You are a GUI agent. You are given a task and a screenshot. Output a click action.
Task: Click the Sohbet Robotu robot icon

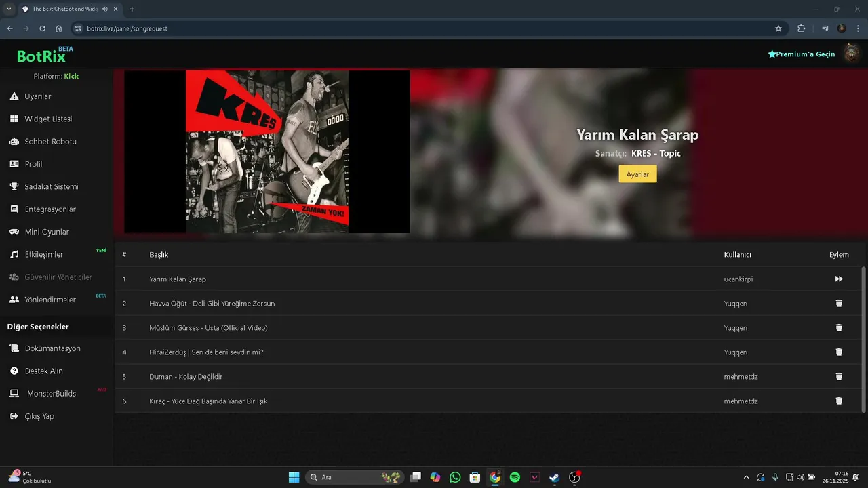click(14, 142)
